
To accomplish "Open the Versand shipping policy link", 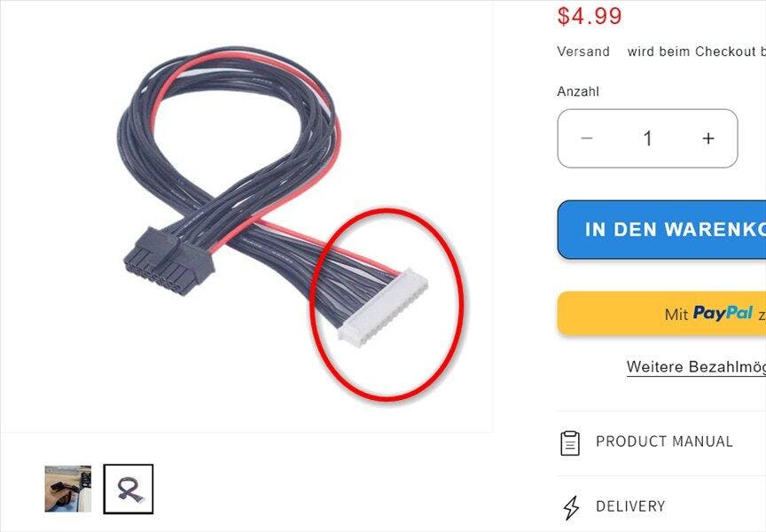I will (583, 51).
